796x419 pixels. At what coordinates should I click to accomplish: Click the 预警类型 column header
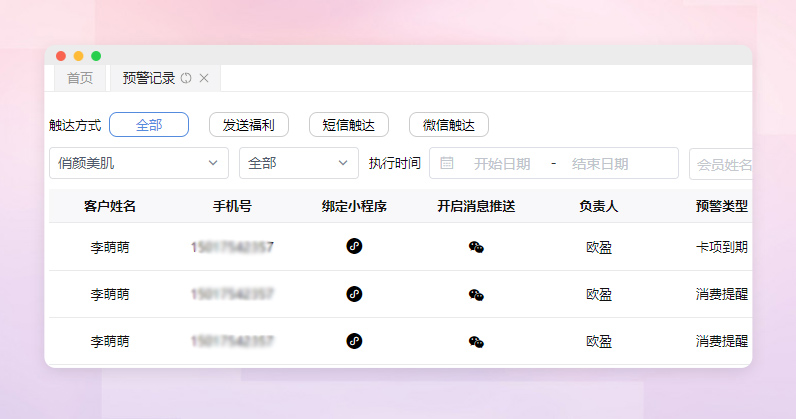pos(721,206)
